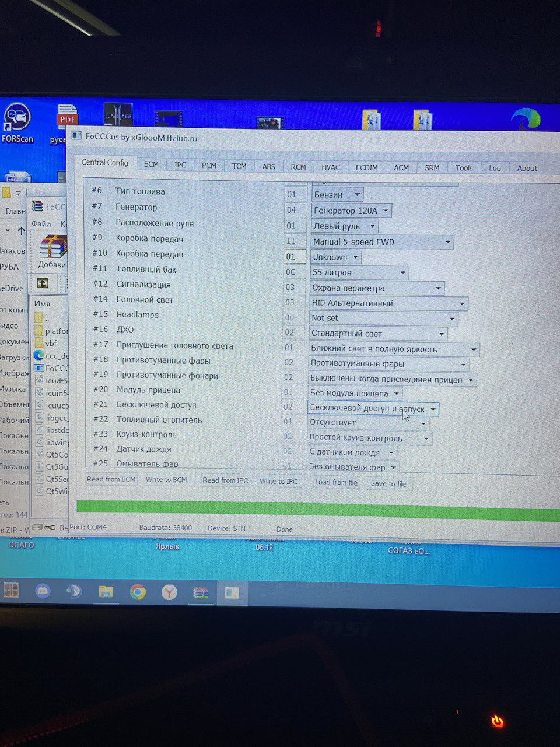This screenshot has width=560, height=747.
Task: Open File Explorer from the taskbar
Action: pos(106,592)
